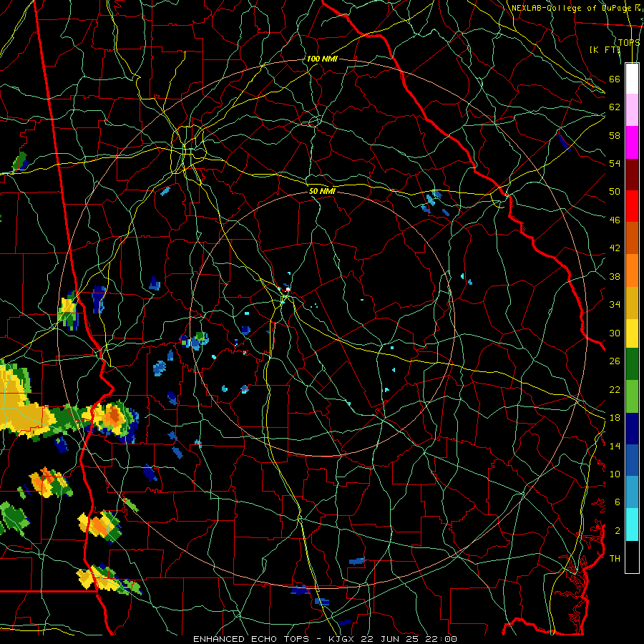Click legend value "62"
Screen dimensions: 644x644
tap(615, 107)
